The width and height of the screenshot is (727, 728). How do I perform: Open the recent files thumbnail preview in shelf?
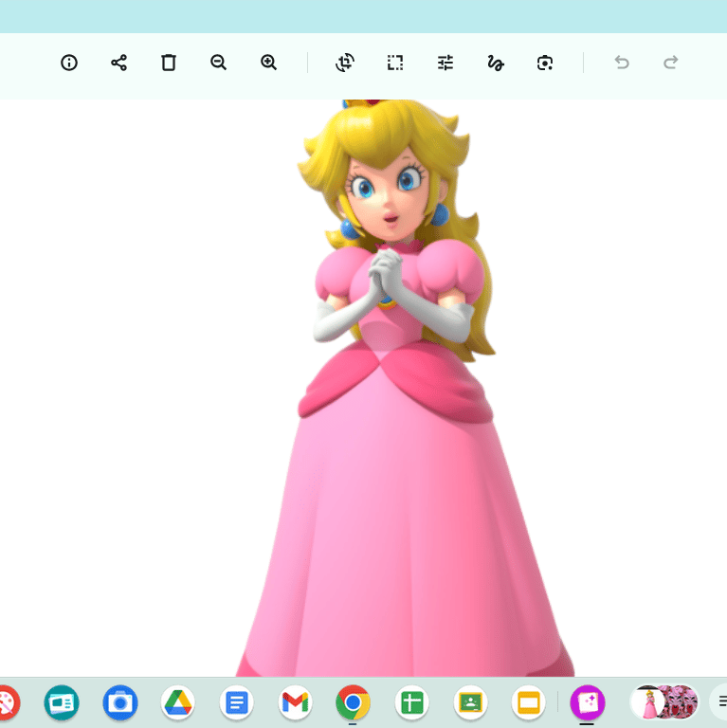(x=663, y=703)
